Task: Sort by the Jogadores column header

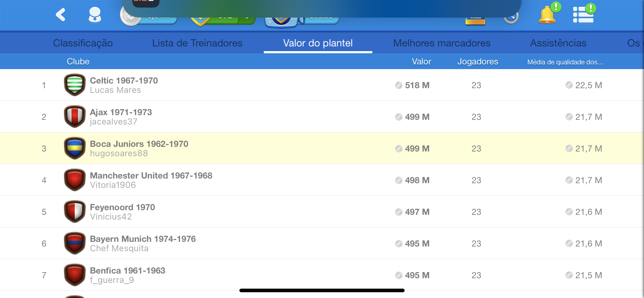Action: [478, 62]
